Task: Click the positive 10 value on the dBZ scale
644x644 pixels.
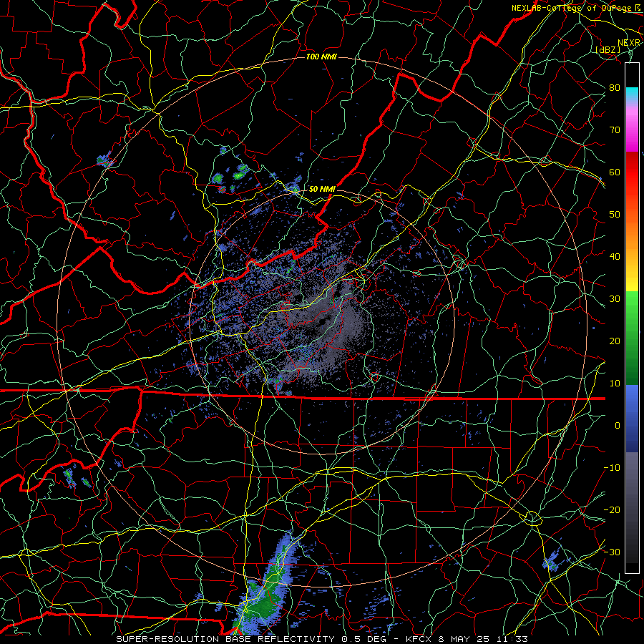Action: click(x=615, y=384)
